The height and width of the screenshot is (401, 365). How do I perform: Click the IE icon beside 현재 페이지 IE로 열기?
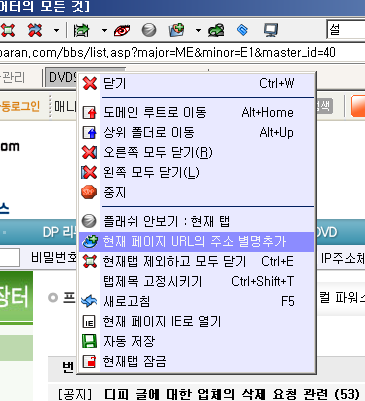(89, 322)
